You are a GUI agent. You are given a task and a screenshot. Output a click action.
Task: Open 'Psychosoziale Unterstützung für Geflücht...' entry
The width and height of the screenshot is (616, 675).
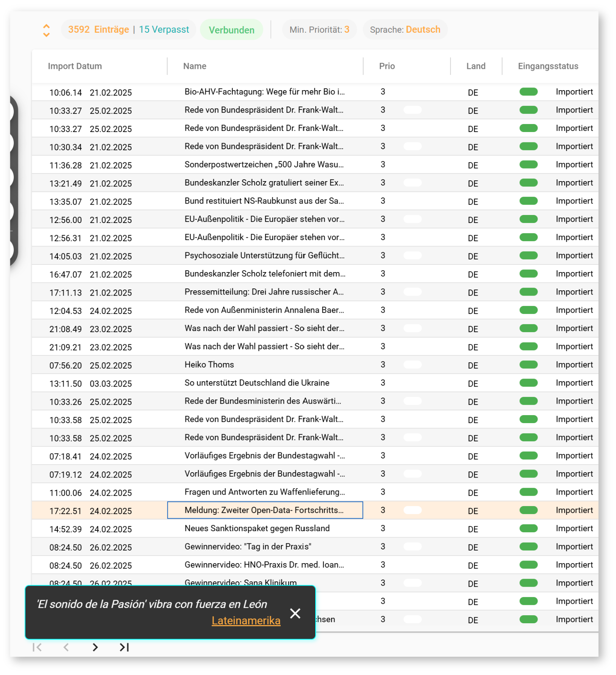(x=265, y=255)
